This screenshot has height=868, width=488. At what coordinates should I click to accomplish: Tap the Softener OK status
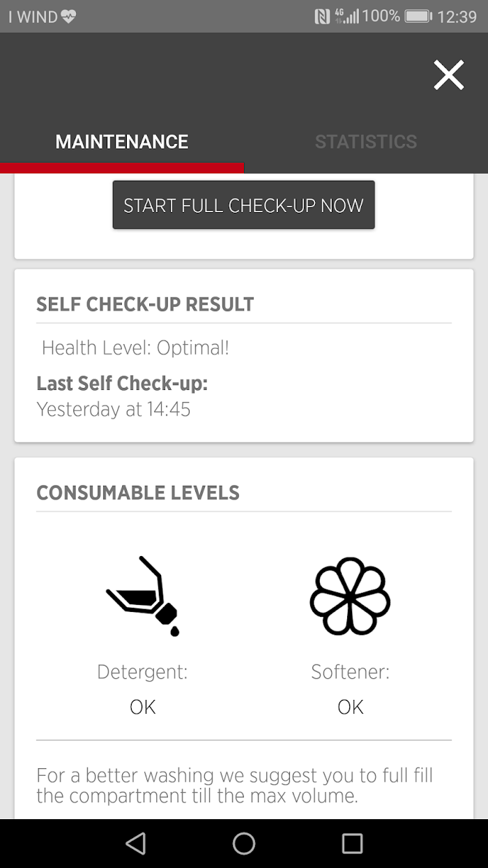[350, 707]
